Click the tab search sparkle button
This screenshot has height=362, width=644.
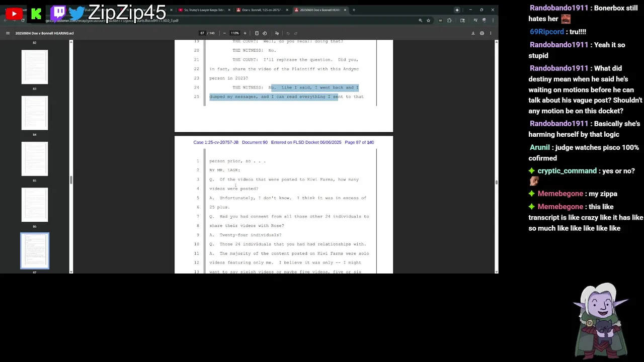point(457,10)
